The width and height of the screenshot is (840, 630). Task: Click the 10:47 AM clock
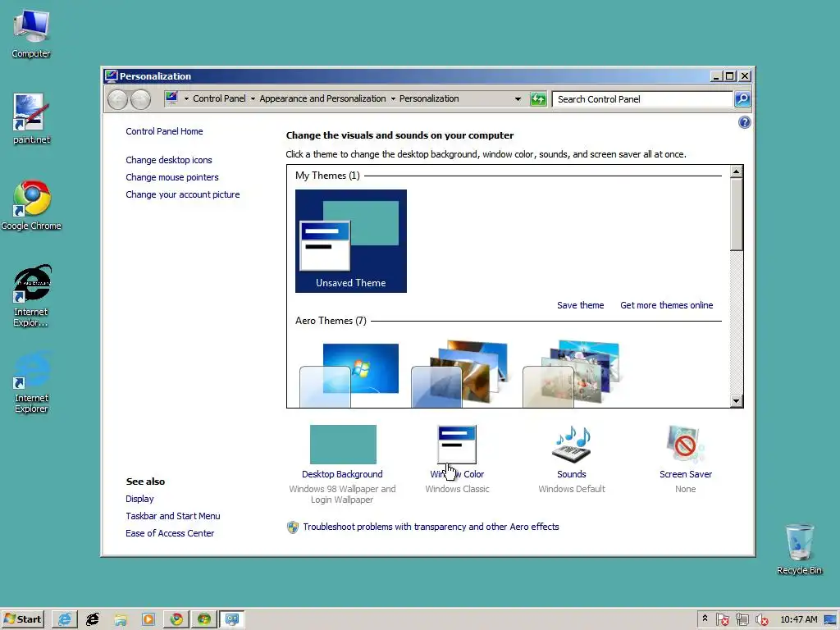(798, 619)
